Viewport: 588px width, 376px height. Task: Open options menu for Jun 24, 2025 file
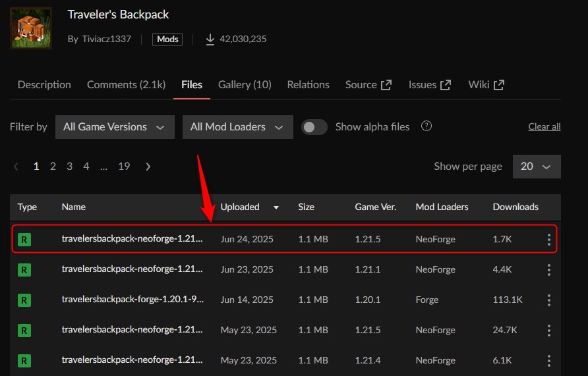tap(548, 239)
